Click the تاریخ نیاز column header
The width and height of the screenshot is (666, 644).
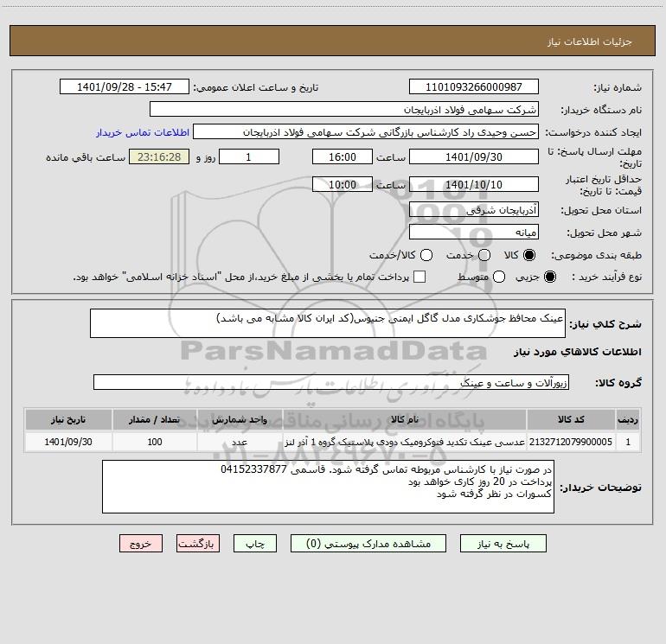[68, 419]
